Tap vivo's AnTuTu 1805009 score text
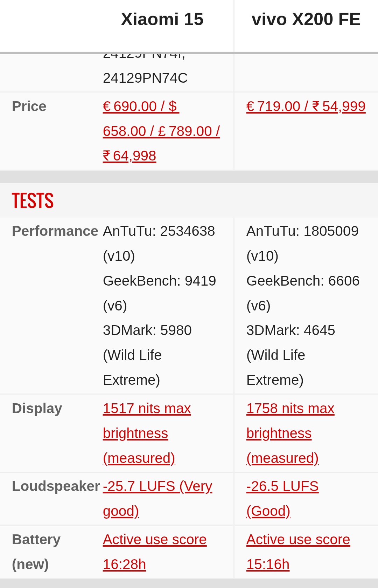The image size is (378, 588). pos(302,231)
